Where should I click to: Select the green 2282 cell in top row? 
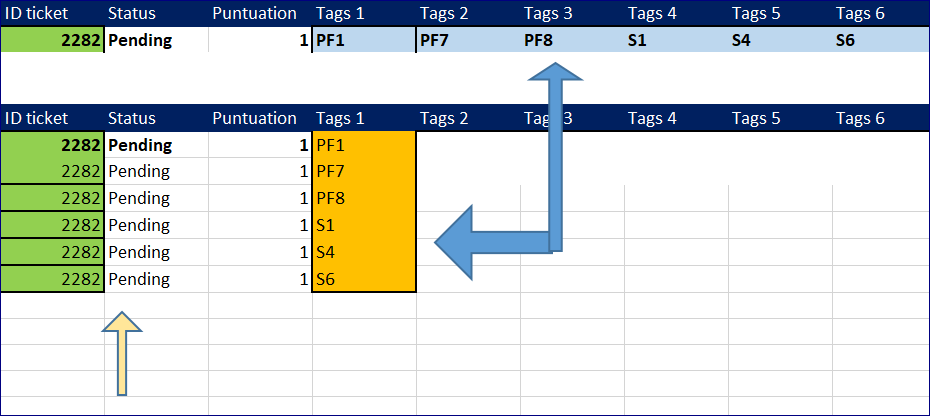[x=52, y=40]
